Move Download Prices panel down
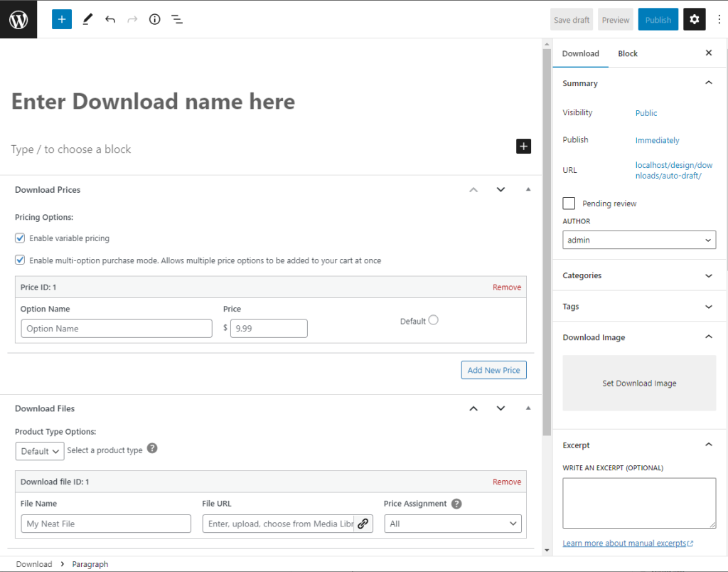 click(500, 189)
